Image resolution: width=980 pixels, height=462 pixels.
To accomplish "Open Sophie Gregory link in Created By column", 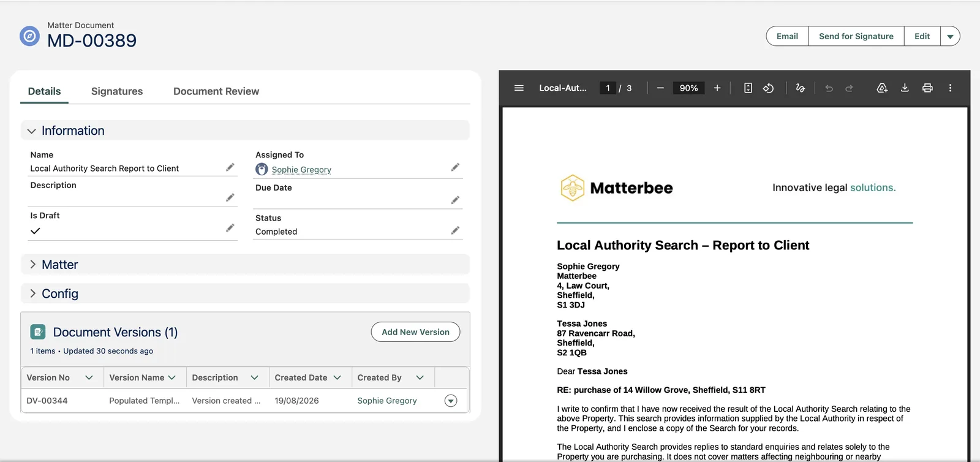I will point(387,401).
